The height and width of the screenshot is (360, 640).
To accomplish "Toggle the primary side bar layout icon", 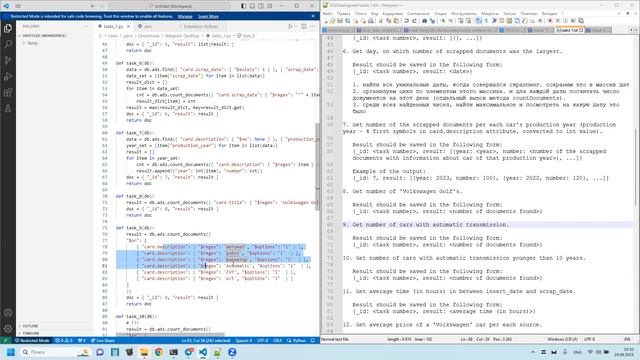I will 244,6.
